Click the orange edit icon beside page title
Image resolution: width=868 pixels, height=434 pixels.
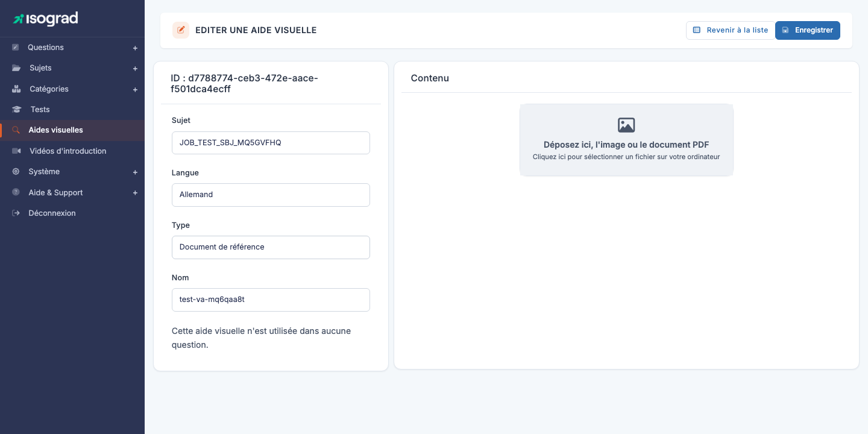tap(181, 30)
